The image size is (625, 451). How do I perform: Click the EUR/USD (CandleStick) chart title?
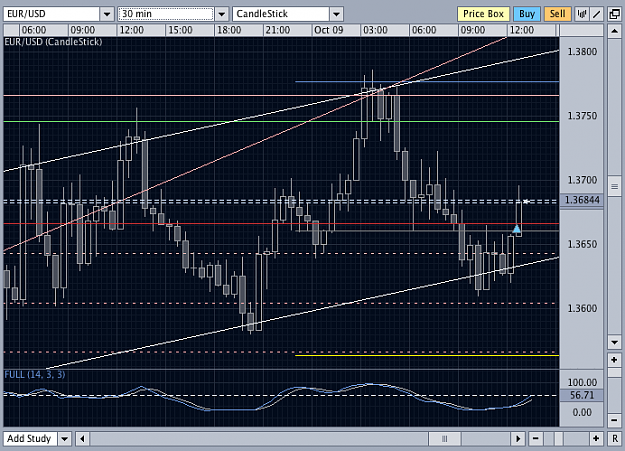[53, 42]
